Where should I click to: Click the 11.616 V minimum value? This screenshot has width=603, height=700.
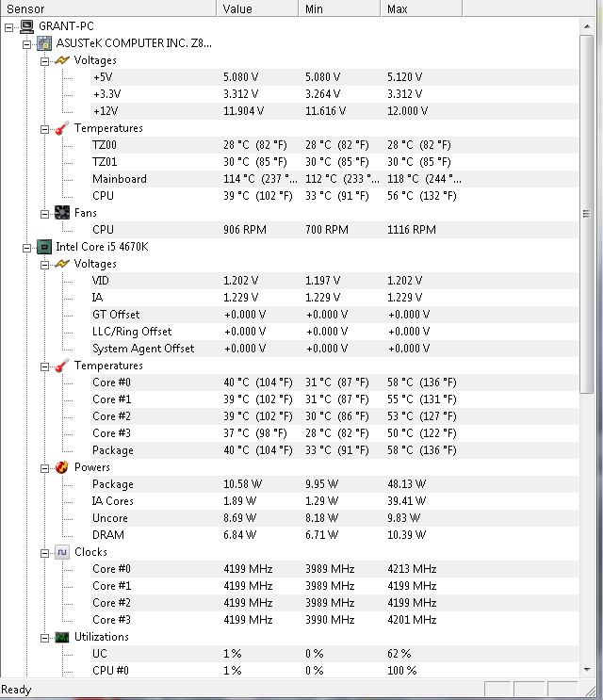pos(325,111)
